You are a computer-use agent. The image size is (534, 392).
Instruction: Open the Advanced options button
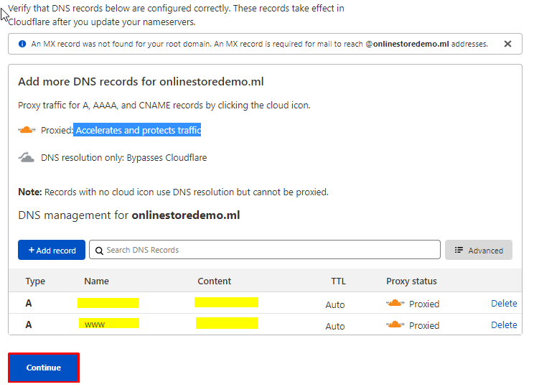pyautogui.click(x=479, y=250)
